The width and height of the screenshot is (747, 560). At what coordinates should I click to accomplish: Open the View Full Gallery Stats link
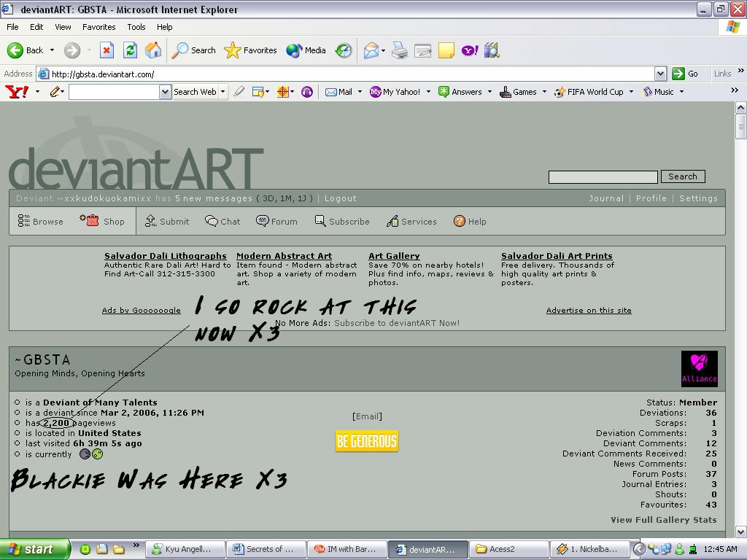(664, 520)
